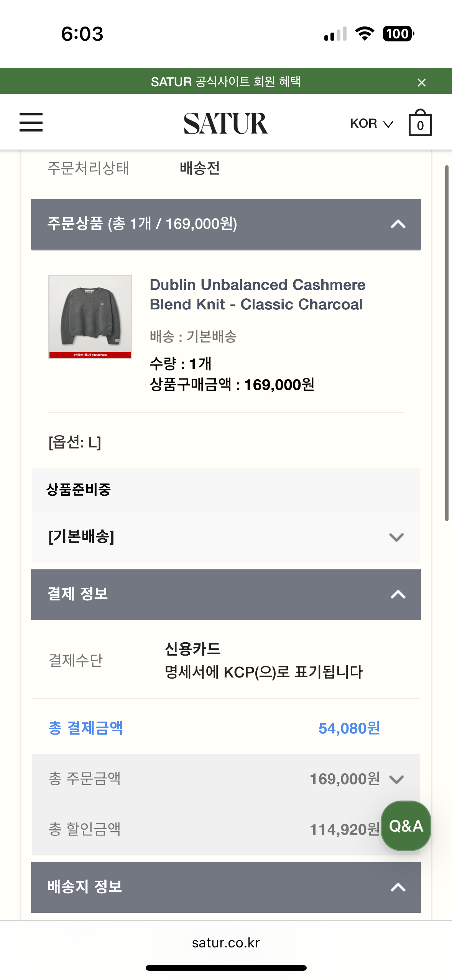Tap the SATUR 공식사이트 회원 혜택 banner
This screenshot has height=980, width=452.
[x=225, y=82]
